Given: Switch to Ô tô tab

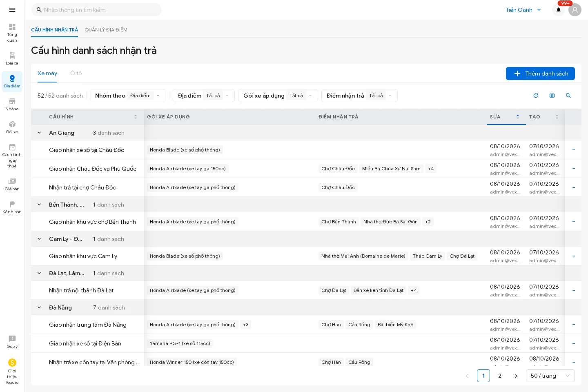Looking at the screenshot, I should pyautogui.click(x=76, y=73).
